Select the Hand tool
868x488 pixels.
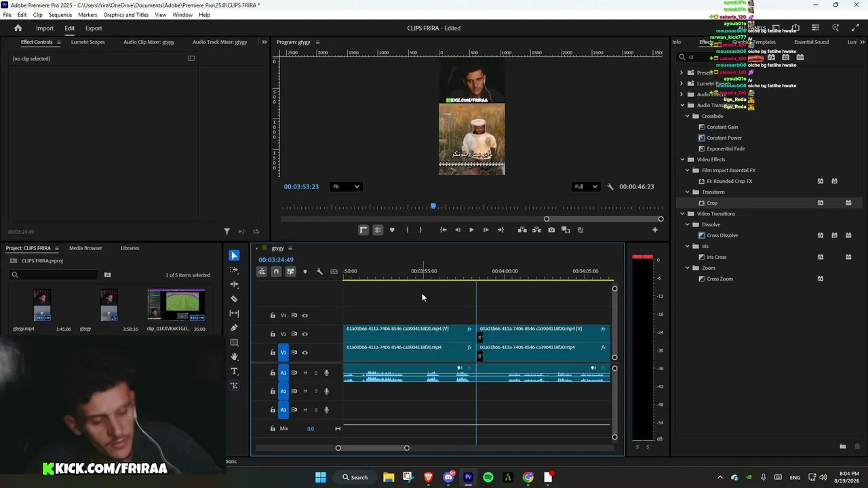click(x=234, y=357)
